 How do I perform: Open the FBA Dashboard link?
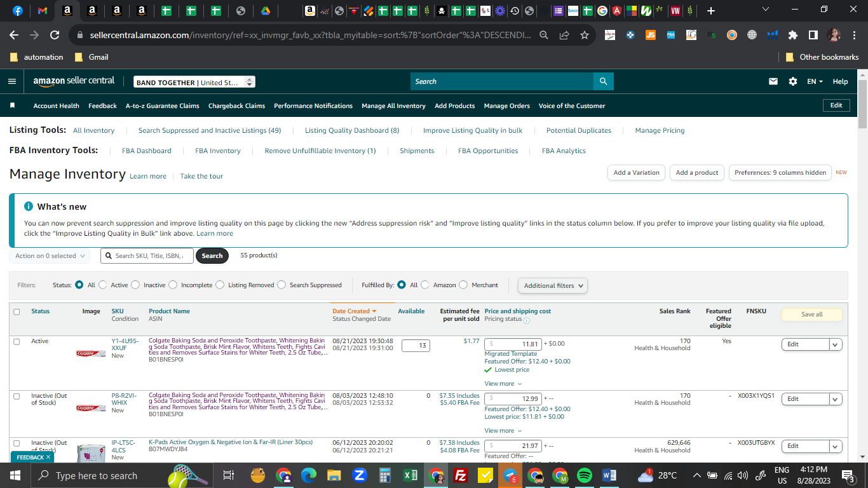[x=147, y=151]
